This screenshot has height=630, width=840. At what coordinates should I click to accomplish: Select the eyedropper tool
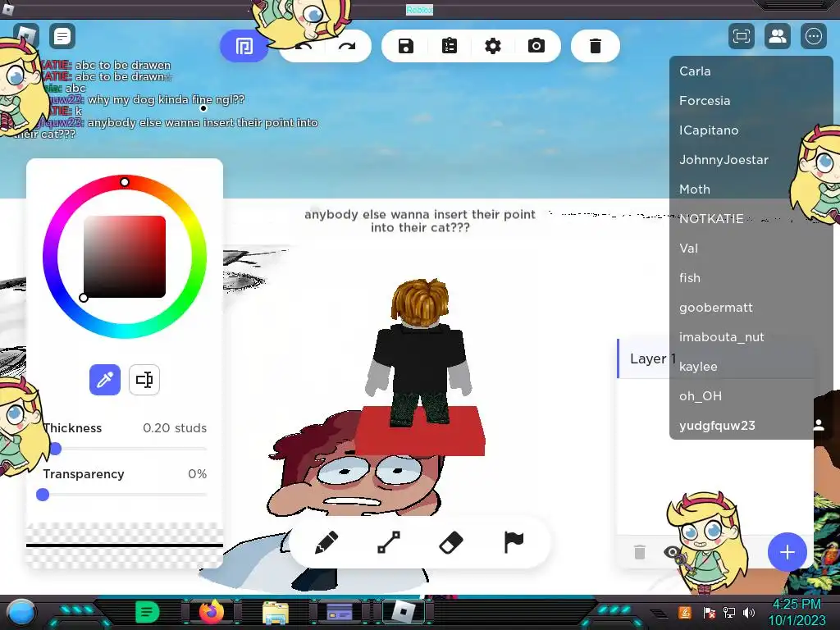coord(105,380)
